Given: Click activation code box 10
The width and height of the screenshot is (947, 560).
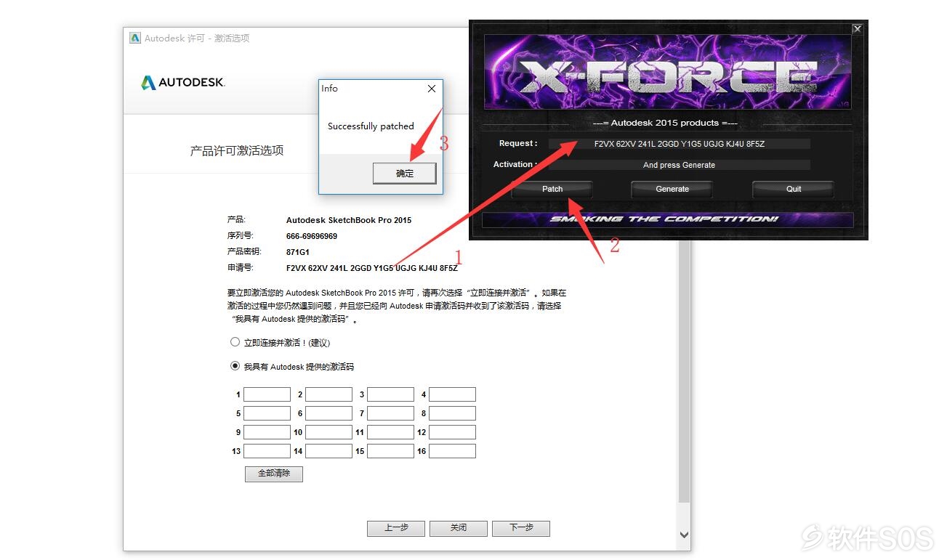Looking at the screenshot, I should tap(329, 432).
